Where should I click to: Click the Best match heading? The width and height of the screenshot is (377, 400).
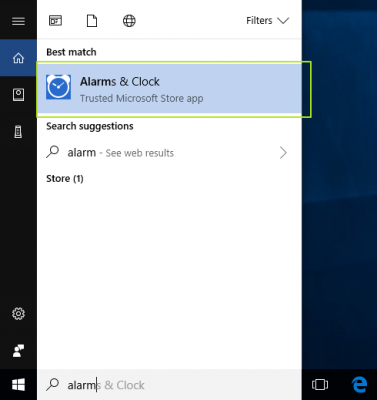click(x=71, y=52)
